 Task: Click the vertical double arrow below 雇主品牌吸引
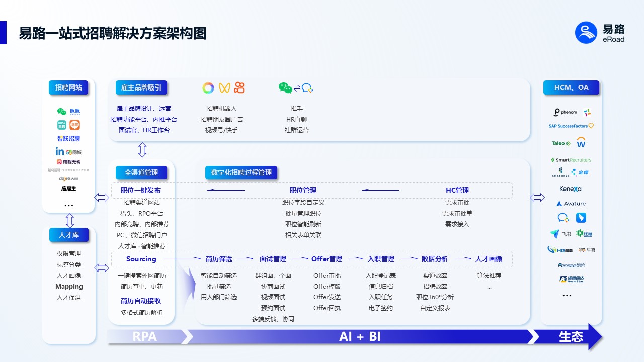[x=142, y=150]
